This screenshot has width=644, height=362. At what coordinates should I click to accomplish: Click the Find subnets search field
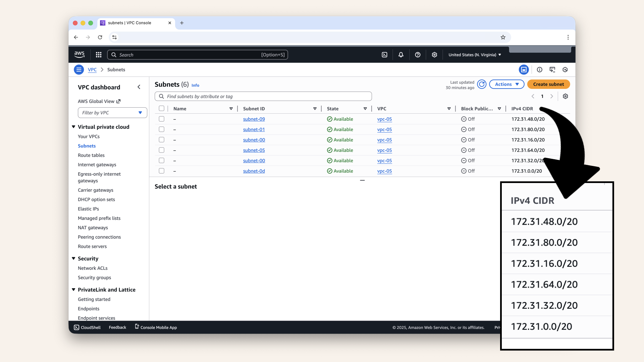click(x=263, y=96)
